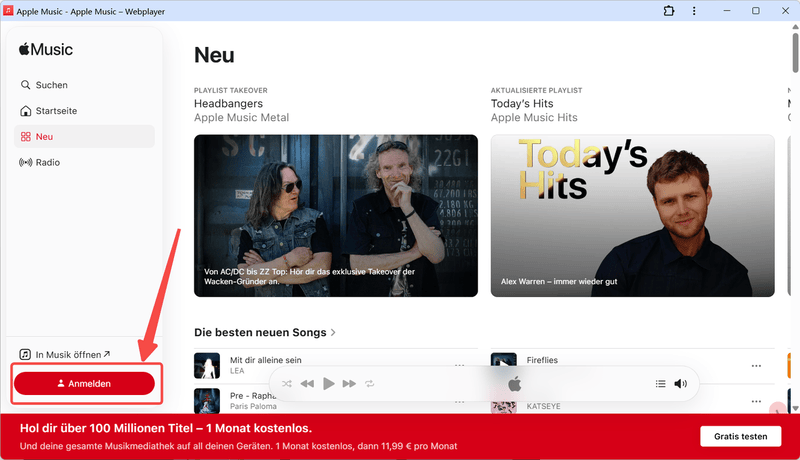Image resolution: width=800 pixels, height=460 pixels.
Task: Click the search magnifier icon beside Suchen
Action: click(x=26, y=85)
